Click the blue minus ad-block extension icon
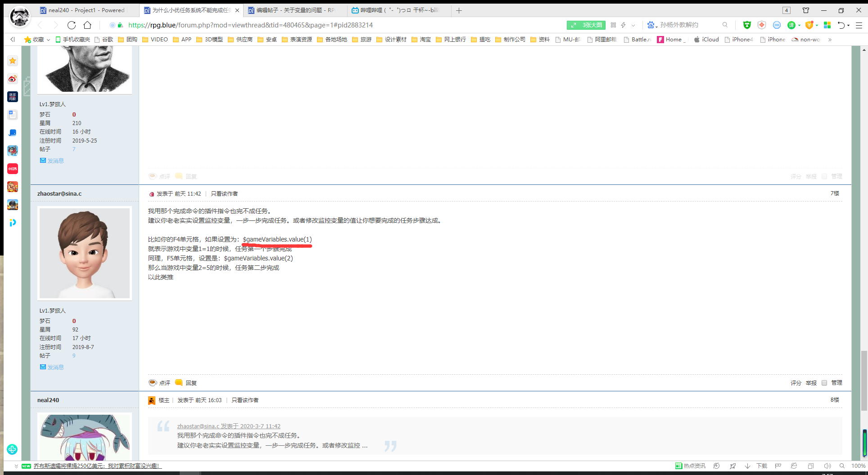The height and width of the screenshot is (475, 868). (x=777, y=25)
